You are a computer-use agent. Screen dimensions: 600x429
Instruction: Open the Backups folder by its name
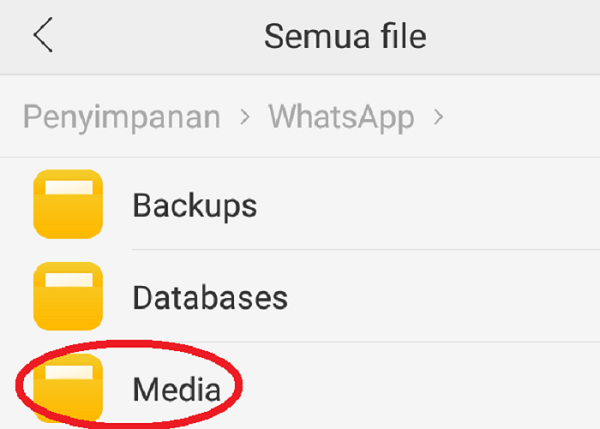[195, 206]
